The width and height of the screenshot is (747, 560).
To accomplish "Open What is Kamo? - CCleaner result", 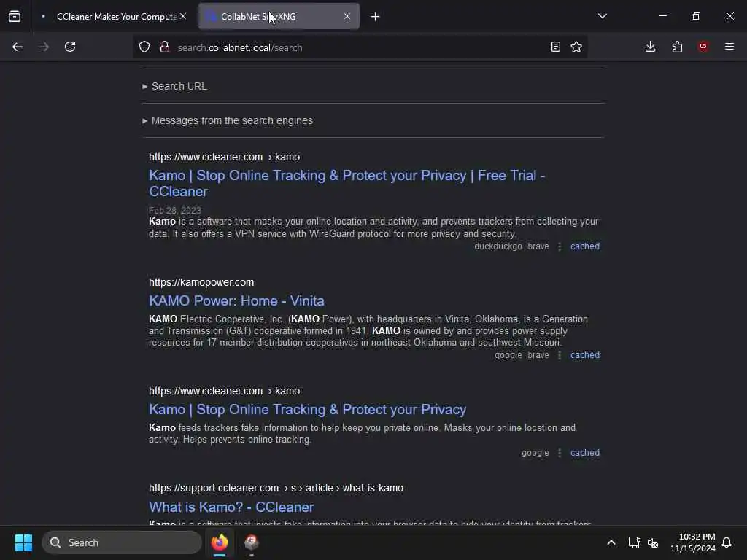I will click(x=231, y=507).
